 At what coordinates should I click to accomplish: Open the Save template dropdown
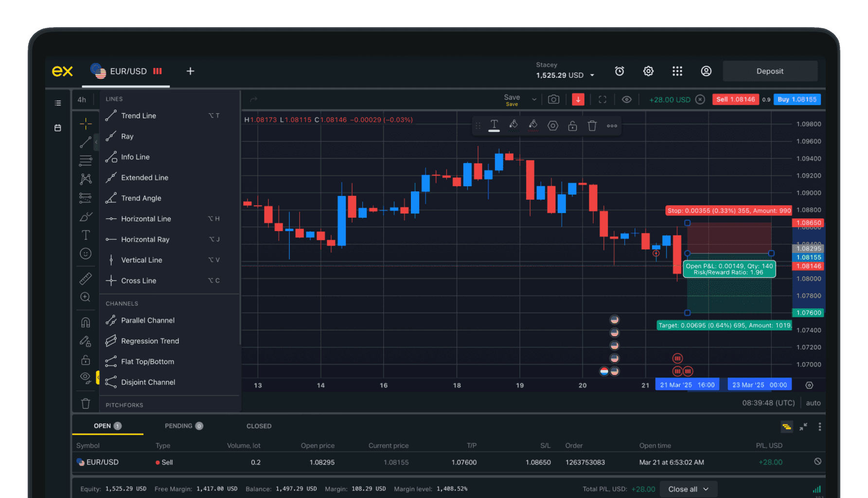tap(534, 99)
